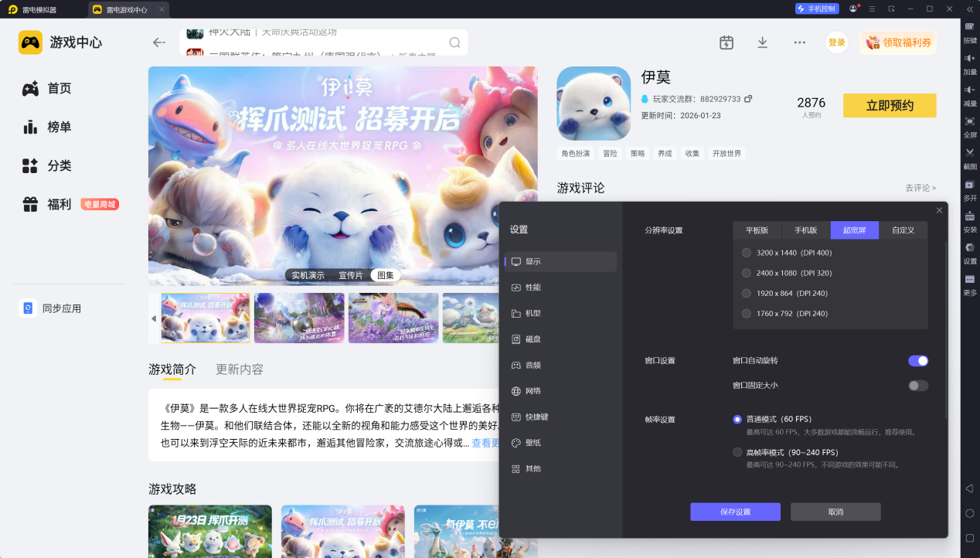Switch to 更新内容 tab

pos(240,369)
